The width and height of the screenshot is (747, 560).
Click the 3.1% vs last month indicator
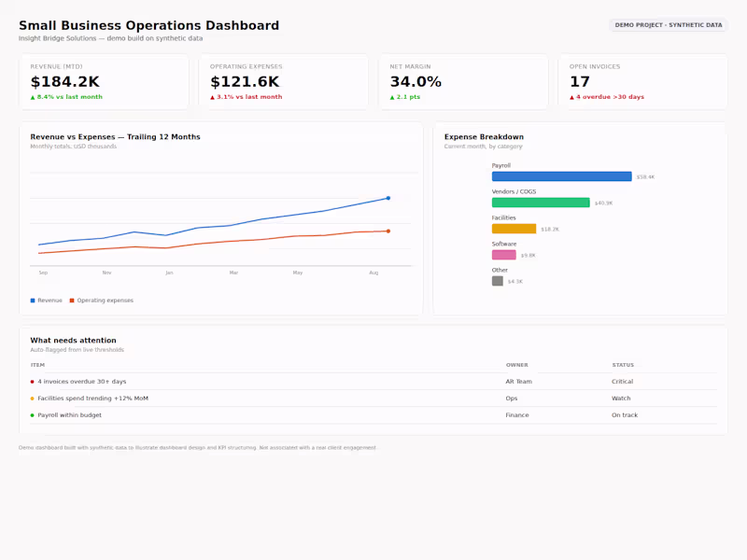point(246,97)
